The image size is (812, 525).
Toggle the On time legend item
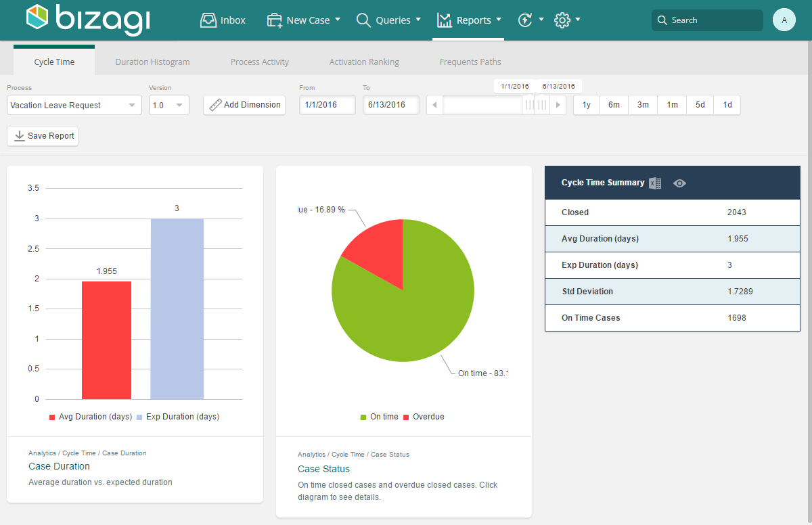coord(379,417)
